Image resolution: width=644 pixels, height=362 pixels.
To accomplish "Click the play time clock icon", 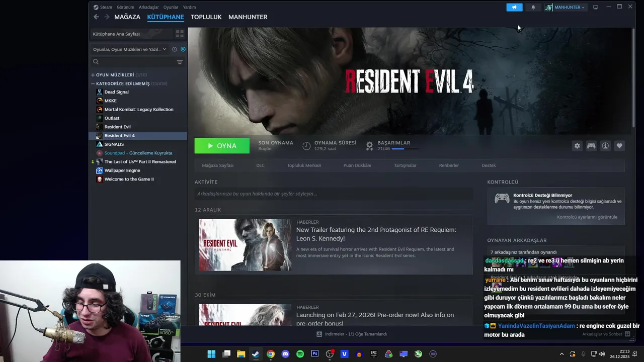I will pos(306,146).
